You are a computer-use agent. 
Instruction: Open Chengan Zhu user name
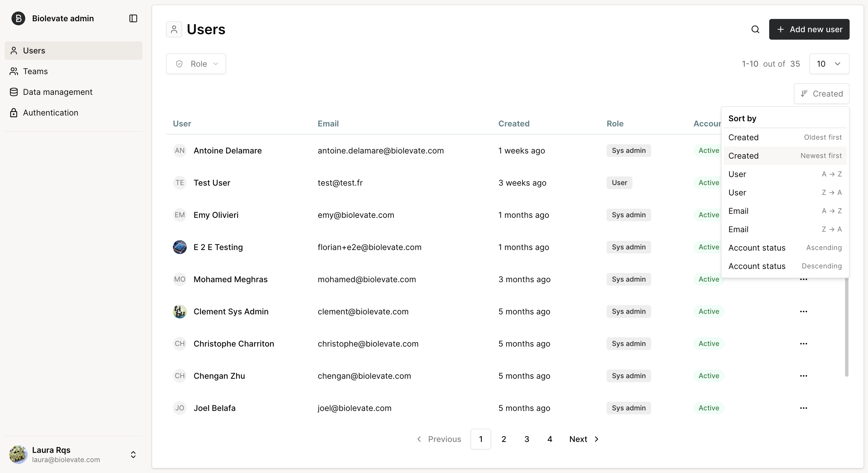(x=219, y=376)
